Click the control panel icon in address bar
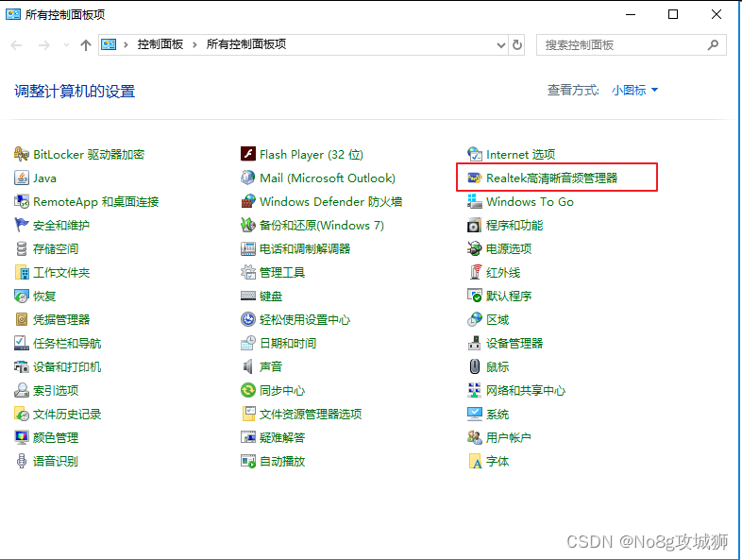Viewport: 742px width, 560px height. (109, 45)
